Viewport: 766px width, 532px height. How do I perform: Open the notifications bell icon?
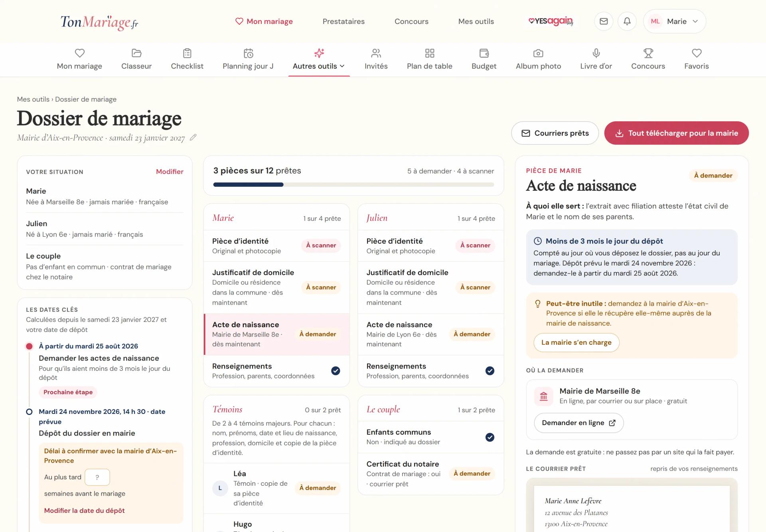tap(627, 21)
